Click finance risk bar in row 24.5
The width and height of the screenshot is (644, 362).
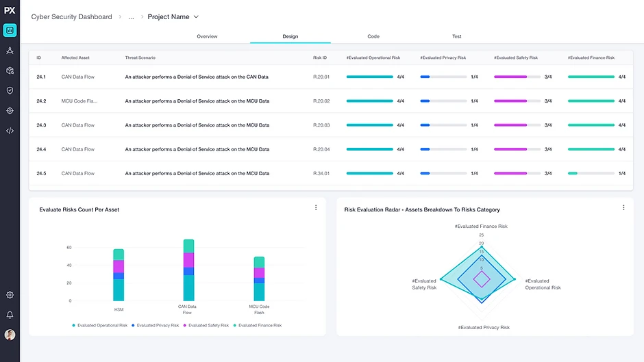point(591,174)
